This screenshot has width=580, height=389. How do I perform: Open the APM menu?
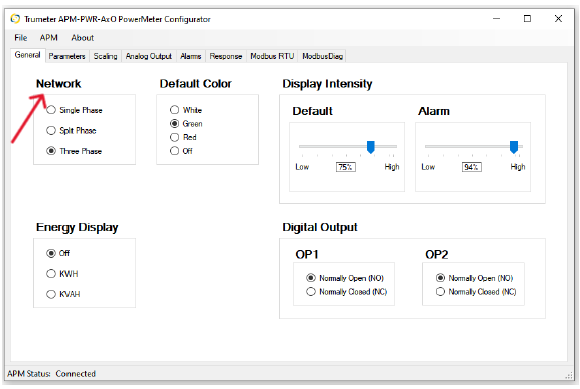tap(48, 38)
